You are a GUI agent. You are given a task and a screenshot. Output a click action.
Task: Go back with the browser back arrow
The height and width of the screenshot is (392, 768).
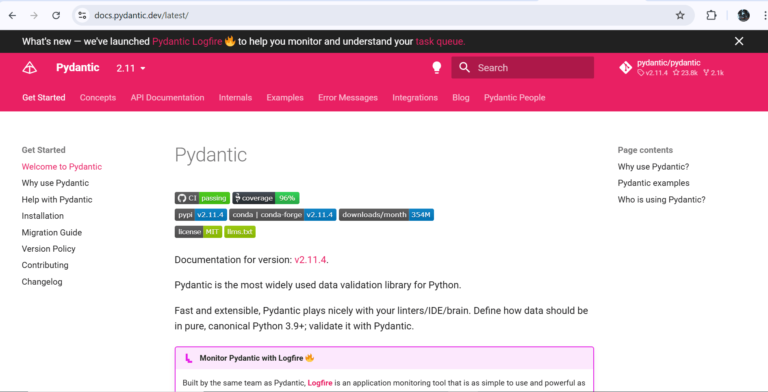[x=12, y=15]
